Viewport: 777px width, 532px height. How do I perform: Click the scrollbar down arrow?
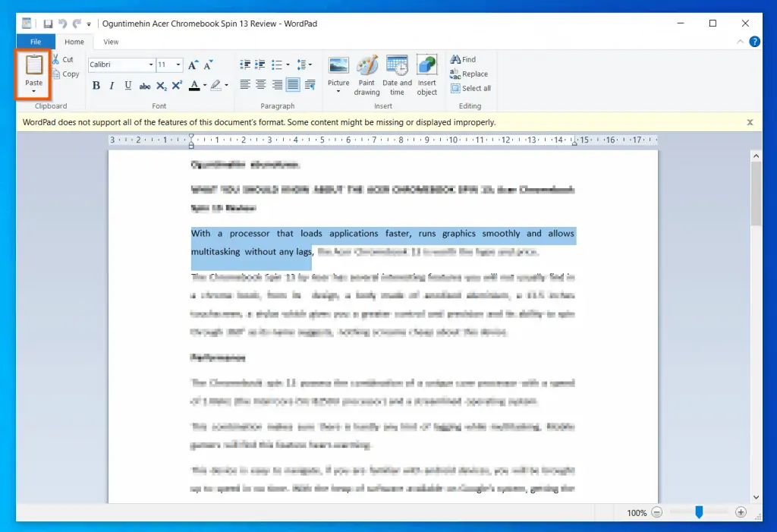point(756,497)
